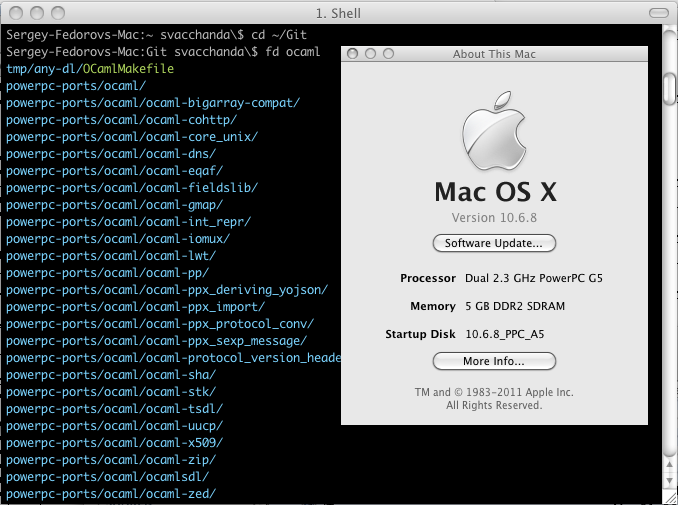
Task: Click the ocaml-gmap/ path
Action: 115,205
